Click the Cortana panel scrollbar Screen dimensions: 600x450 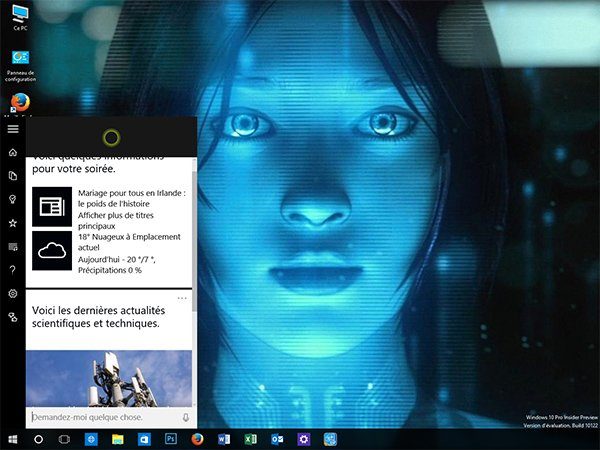pos(194,241)
